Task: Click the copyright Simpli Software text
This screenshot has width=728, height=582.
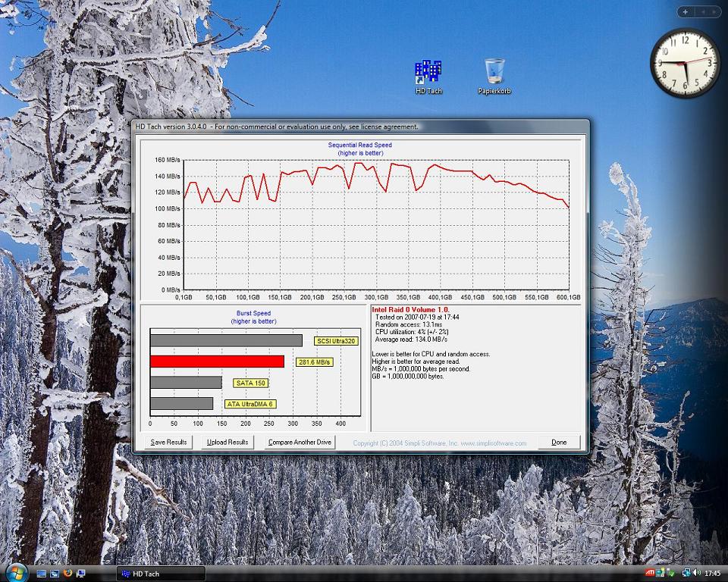Action: pos(440,443)
